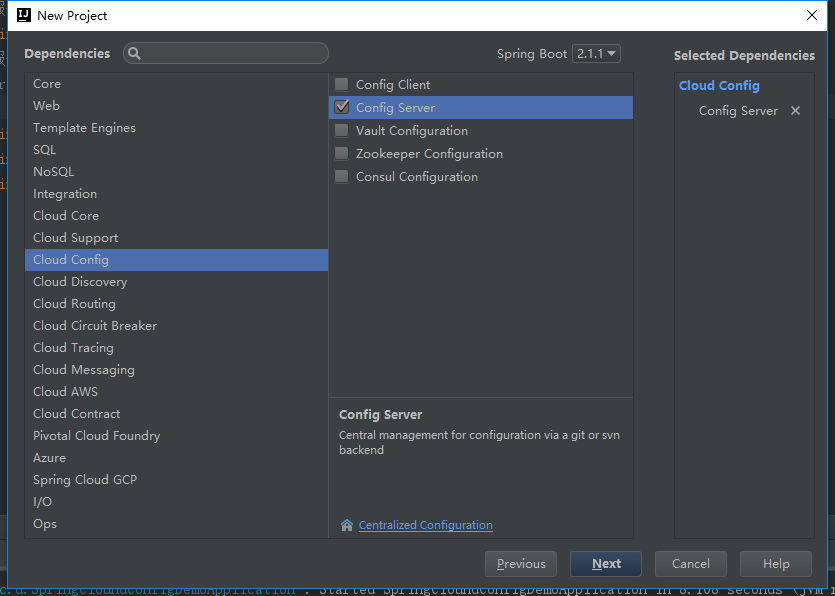
Task: Open Help for this dialog
Action: pos(776,564)
